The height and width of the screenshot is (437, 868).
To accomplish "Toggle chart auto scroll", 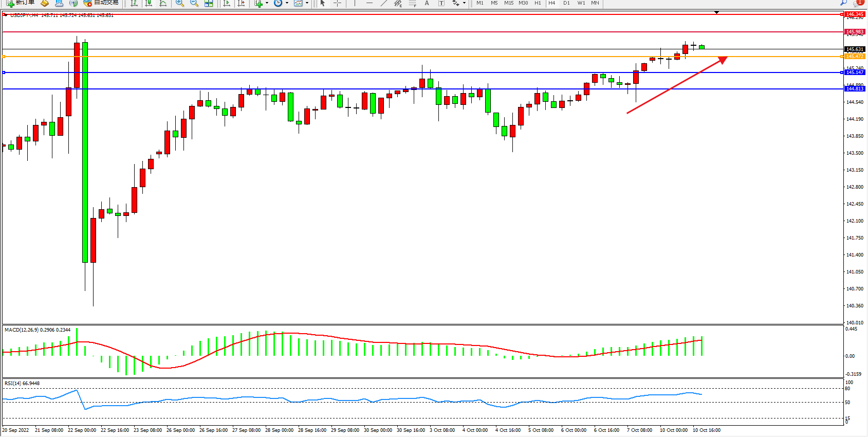I will pyautogui.click(x=226, y=3).
